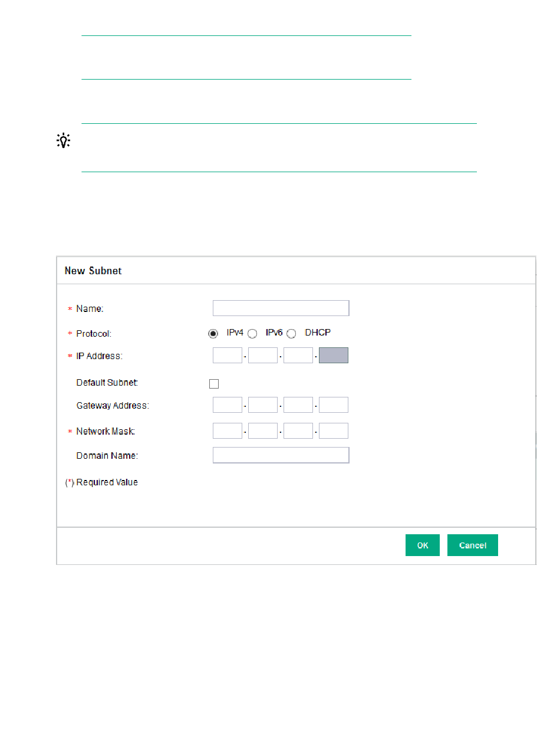Image resolution: width=560 pixels, height=743 pixels.
Task: Select the fourth Network Mask octet field
Action: [334, 431]
